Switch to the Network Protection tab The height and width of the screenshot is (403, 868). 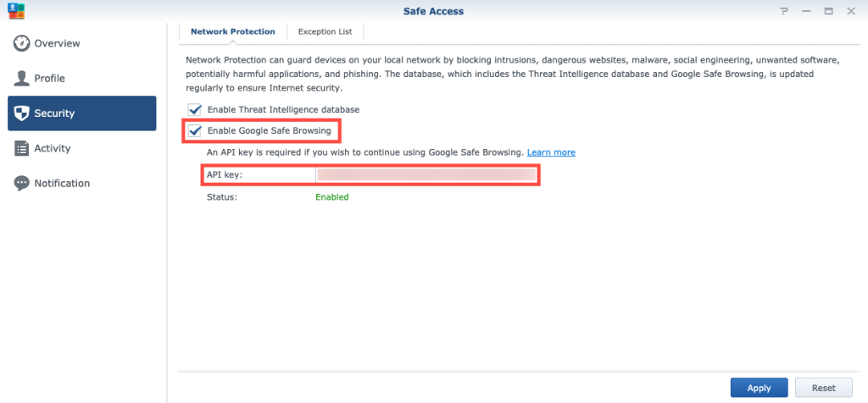pos(232,31)
